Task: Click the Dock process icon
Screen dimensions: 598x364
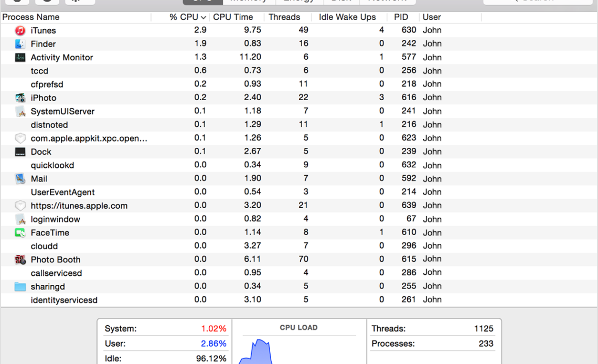Action: (x=20, y=152)
